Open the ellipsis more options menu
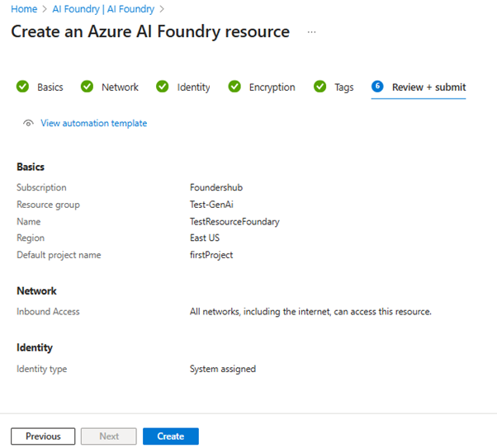Image resolution: width=497 pixels, height=448 pixels. (311, 32)
